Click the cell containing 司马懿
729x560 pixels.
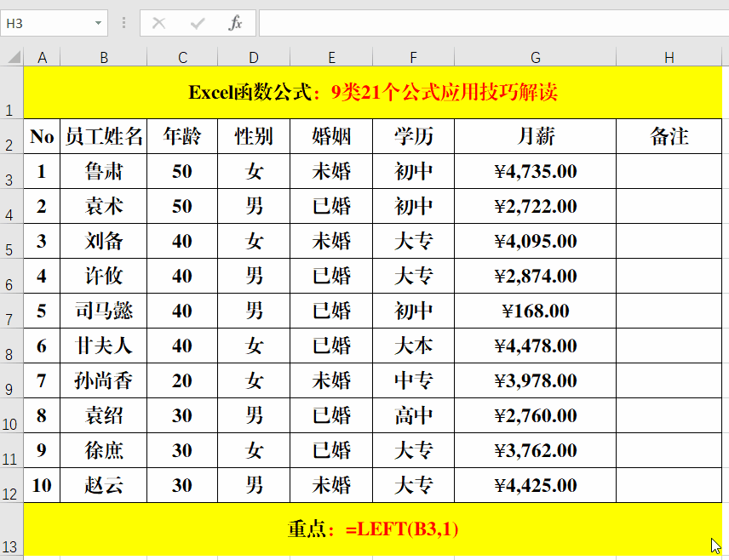tap(104, 311)
